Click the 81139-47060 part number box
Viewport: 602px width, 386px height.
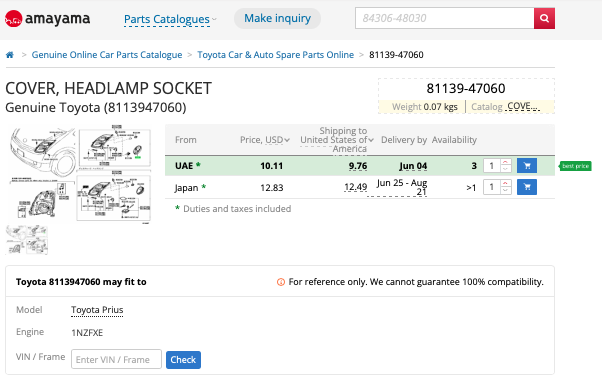click(466, 89)
